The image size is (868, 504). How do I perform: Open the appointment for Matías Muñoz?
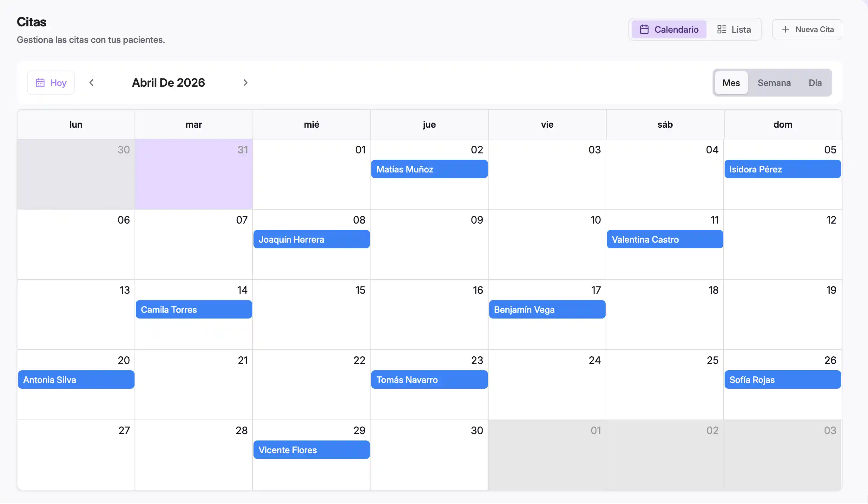[429, 169]
